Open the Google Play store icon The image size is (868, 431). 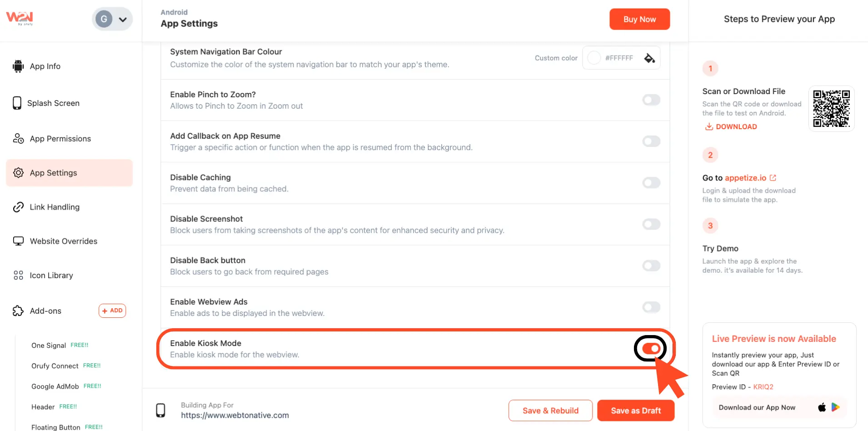pos(836,407)
